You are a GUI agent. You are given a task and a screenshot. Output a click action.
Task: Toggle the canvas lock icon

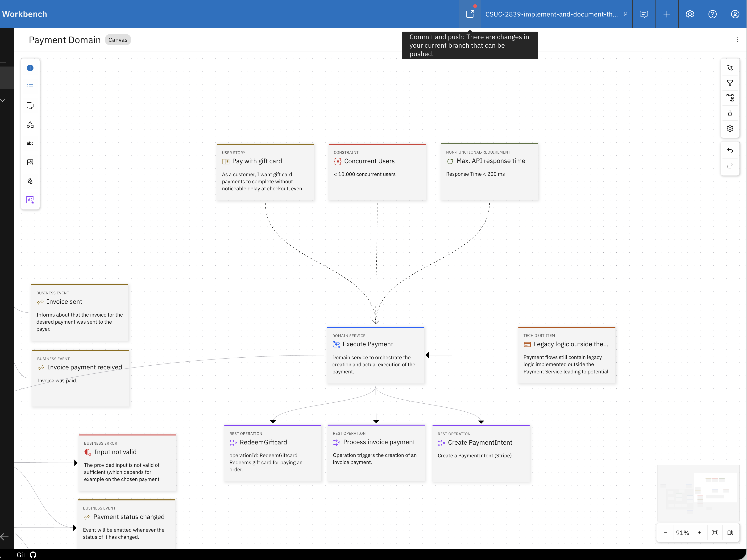coord(730,113)
